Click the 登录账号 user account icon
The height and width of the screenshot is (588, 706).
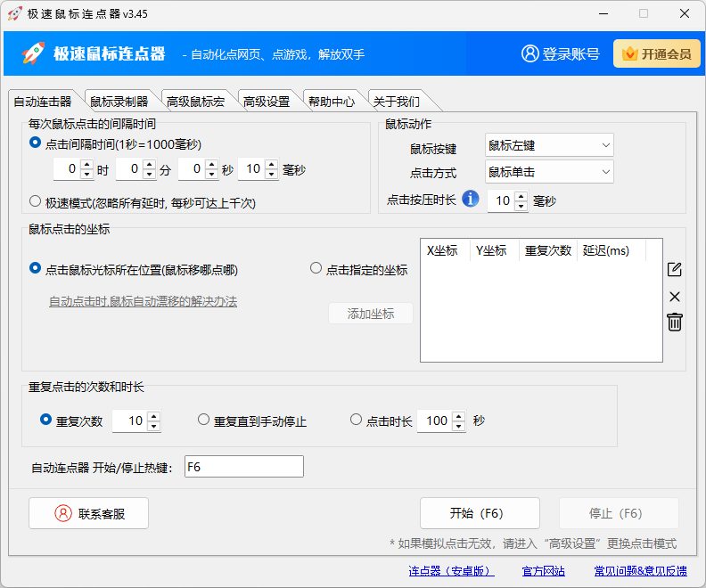coord(531,53)
